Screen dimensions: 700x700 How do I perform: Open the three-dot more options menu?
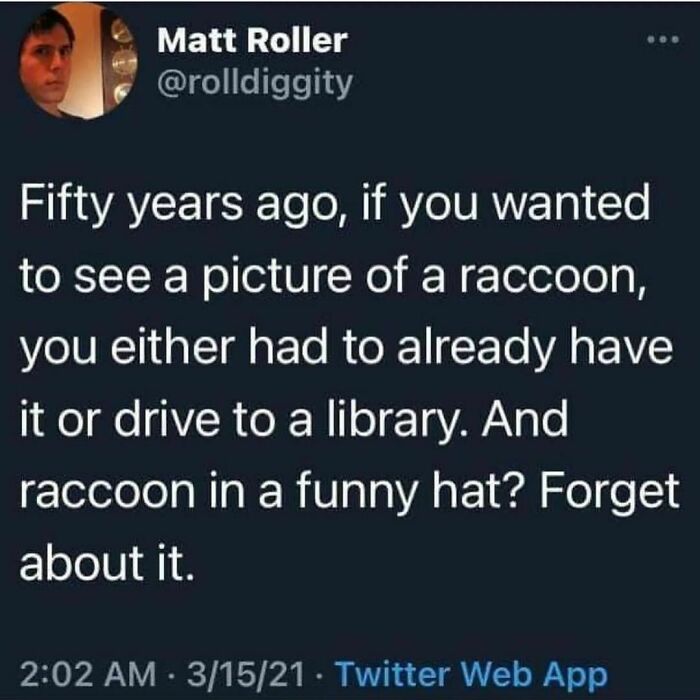tap(664, 40)
